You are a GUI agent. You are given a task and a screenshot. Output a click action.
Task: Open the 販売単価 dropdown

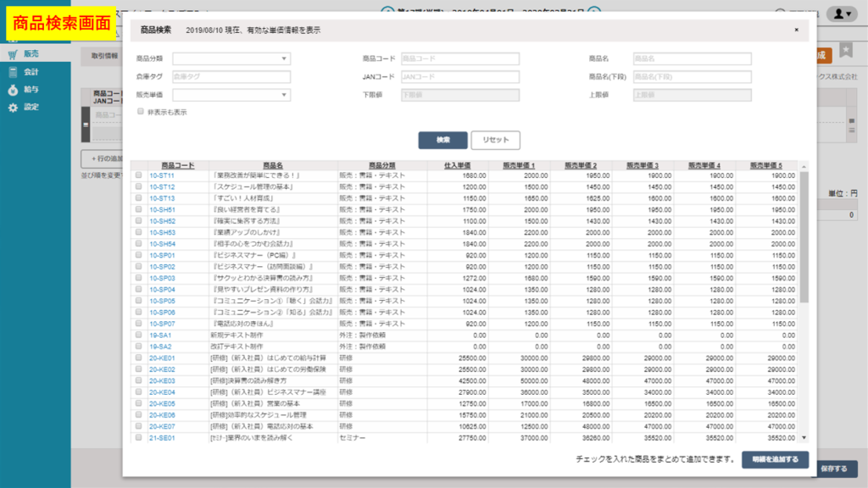click(x=231, y=95)
